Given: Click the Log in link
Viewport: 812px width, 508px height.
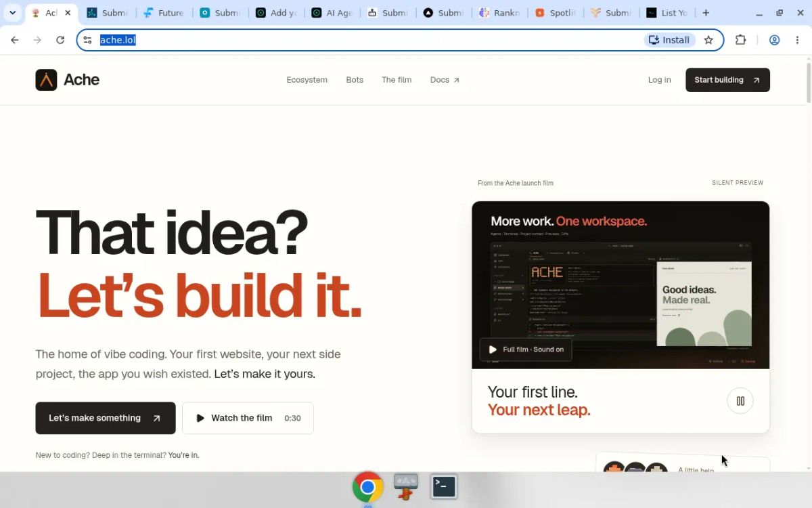Looking at the screenshot, I should [x=659, y=80].
